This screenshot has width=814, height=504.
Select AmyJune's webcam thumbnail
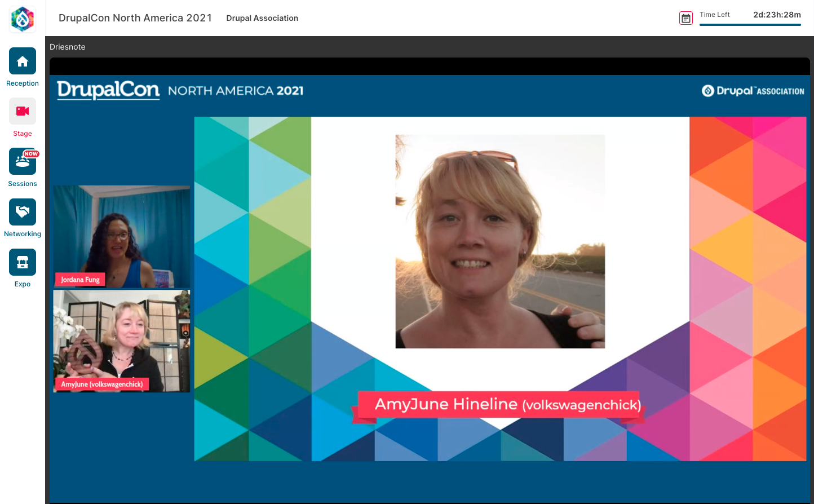(121, 340)
